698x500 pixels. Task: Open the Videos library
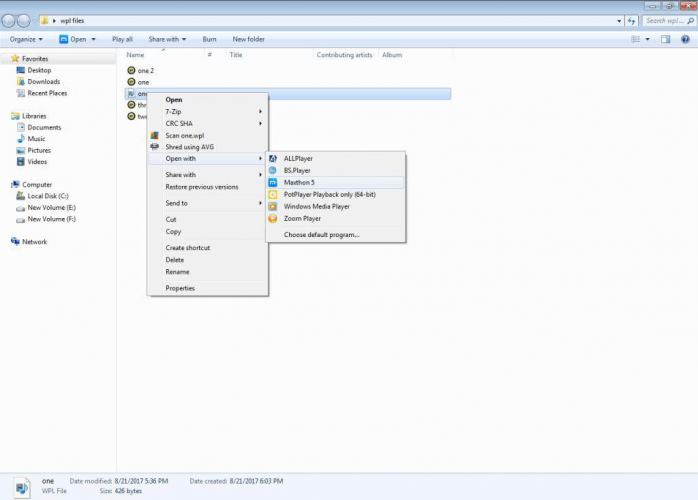coord(37,162)
